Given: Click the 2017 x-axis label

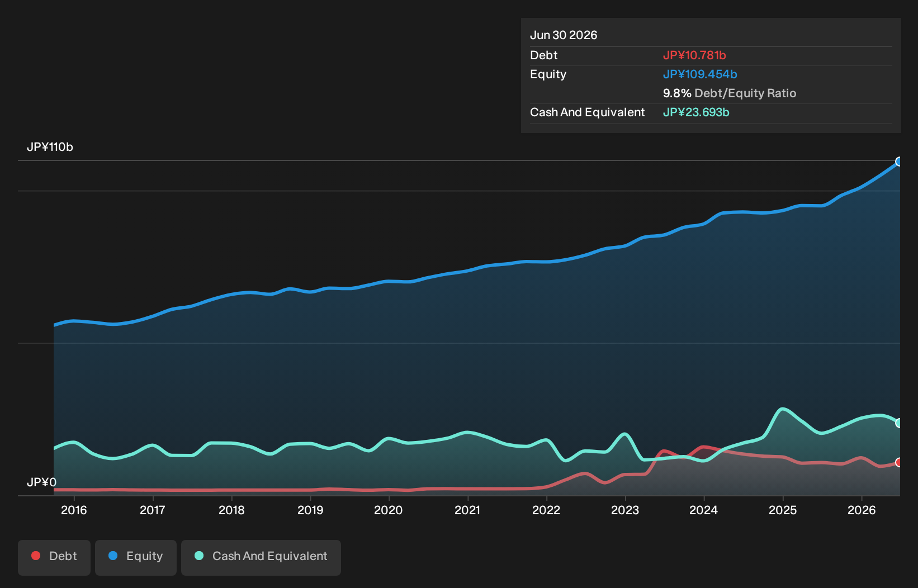Looking at the screenshot, I should tap(153, 510).
